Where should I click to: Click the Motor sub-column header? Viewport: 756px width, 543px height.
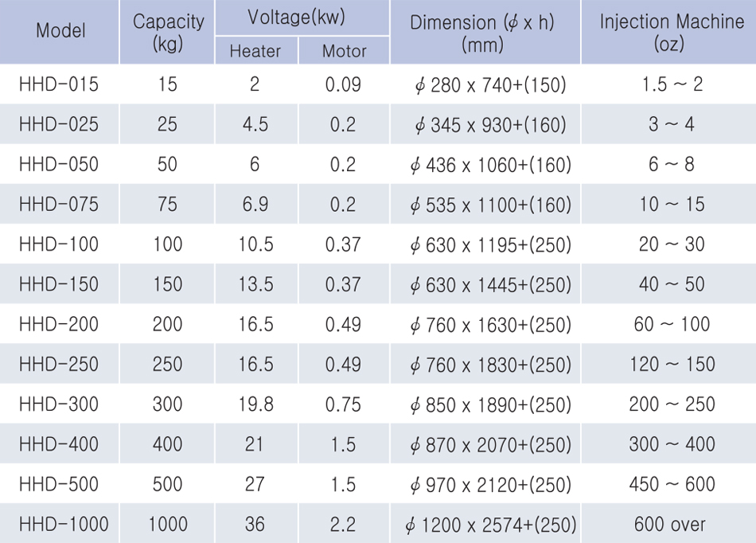click(x=344, y=51)
